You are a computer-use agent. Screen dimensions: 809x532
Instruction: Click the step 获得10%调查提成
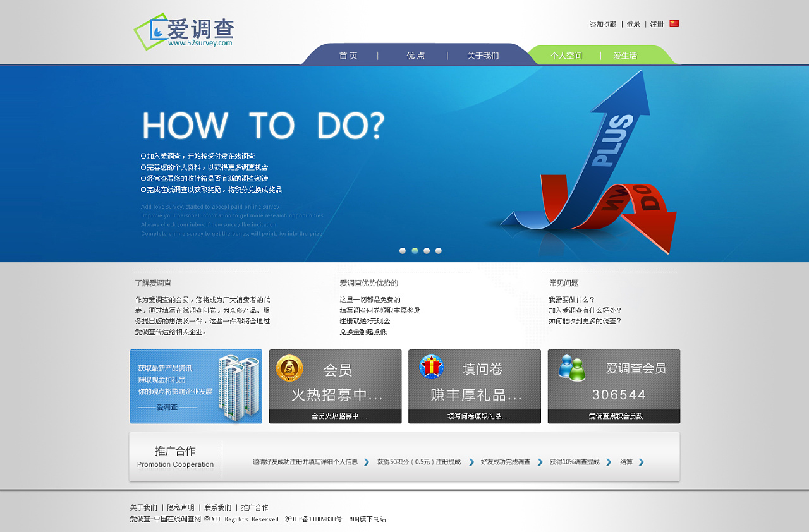click(575, 462)
